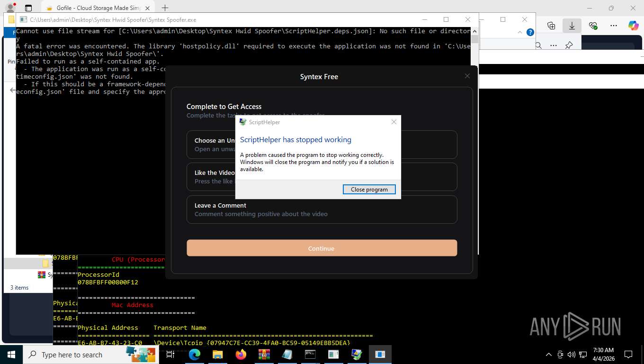Click the ScriptHelper dialog title icon

click(243, 122)
